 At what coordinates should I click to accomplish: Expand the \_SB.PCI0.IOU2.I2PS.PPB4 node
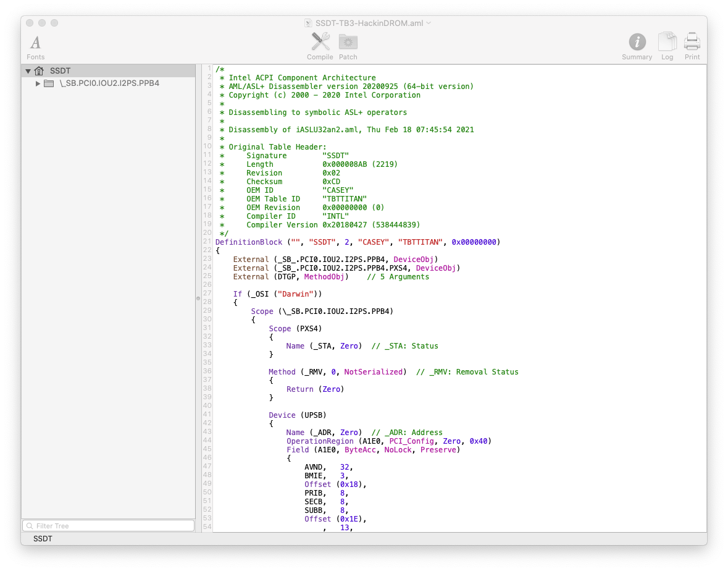[38, 83]
